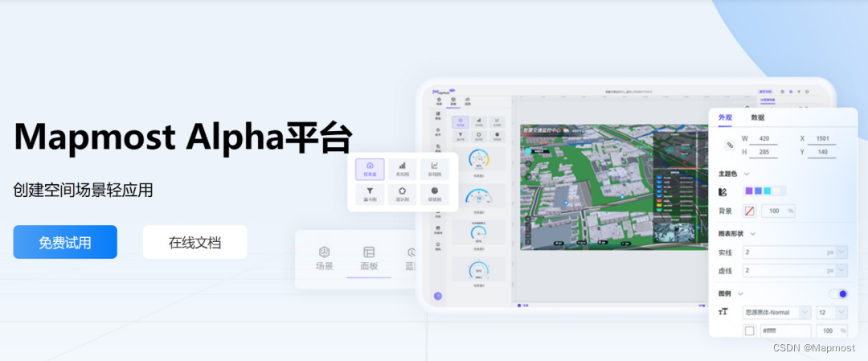Select the fourth gauge thumbnail 仪表盘4
The width and height of the screenshot is (868, 361).
479,269
